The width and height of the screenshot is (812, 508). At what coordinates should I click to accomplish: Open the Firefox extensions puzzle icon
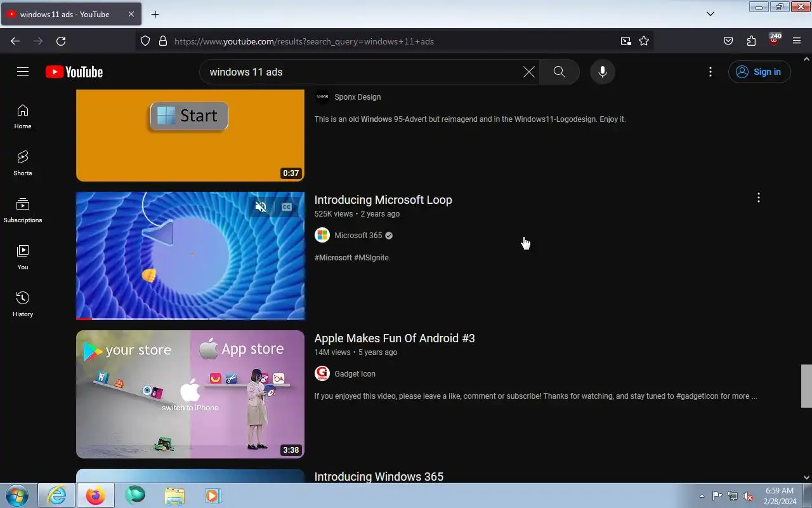[x=751, y=41]
